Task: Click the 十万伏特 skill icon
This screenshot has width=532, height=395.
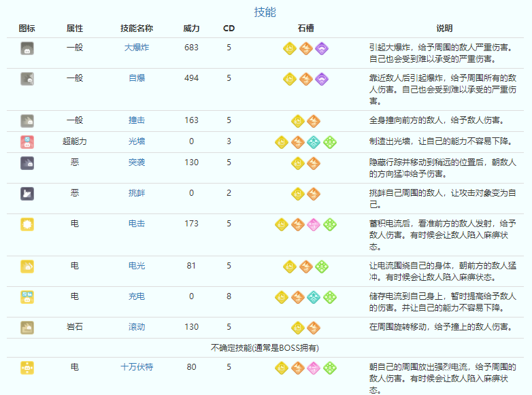Action: coord(27,367)
